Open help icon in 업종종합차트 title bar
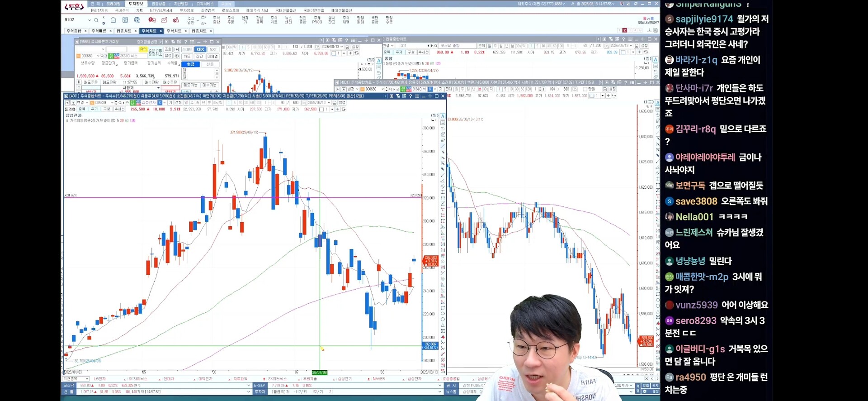This screenshot has width=868, height=401. point(623,39)
